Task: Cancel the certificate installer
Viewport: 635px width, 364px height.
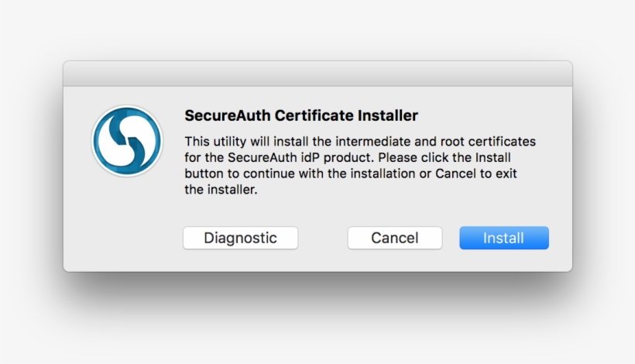Action: coord(395,238)
